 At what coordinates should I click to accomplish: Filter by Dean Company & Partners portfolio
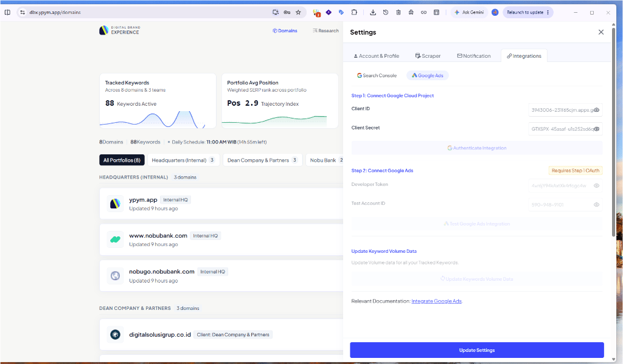[x=262, y=160]
